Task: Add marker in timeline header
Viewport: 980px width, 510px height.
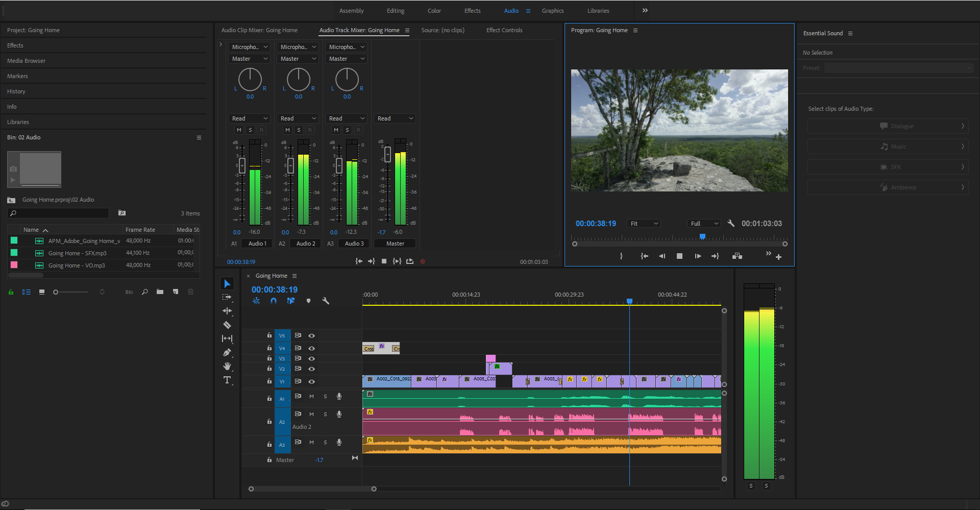Action: pos(308,301)
